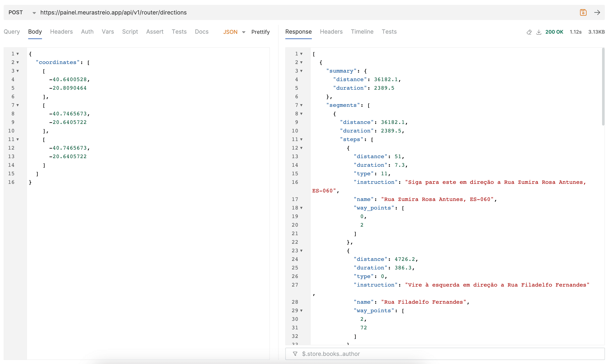Show the Docs tab
This screenshot has width=609, height=364.
(202, 32)
